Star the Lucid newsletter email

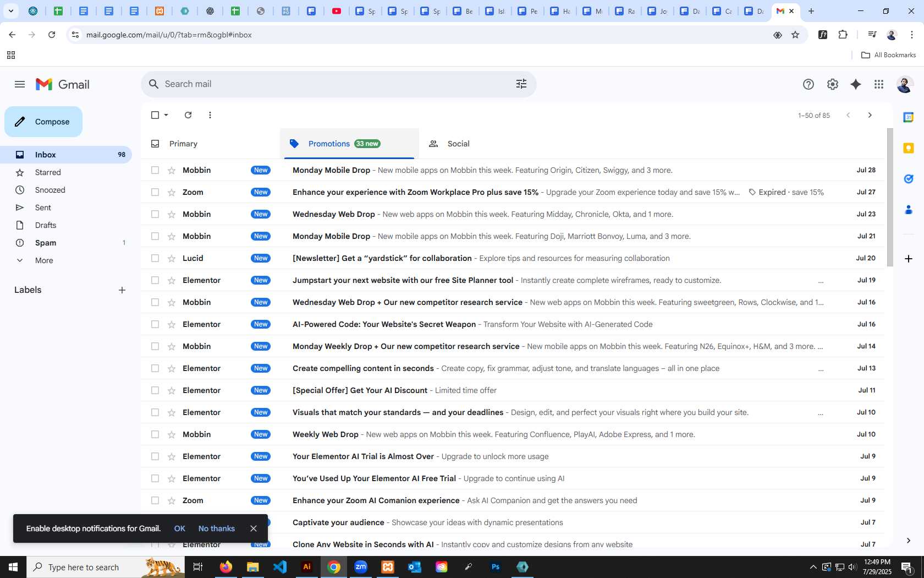pyautogui.click(x=172, y=258)
